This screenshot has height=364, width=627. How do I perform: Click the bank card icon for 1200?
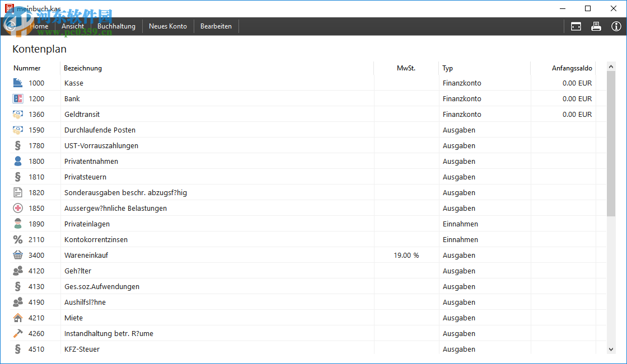coord(17,98)
